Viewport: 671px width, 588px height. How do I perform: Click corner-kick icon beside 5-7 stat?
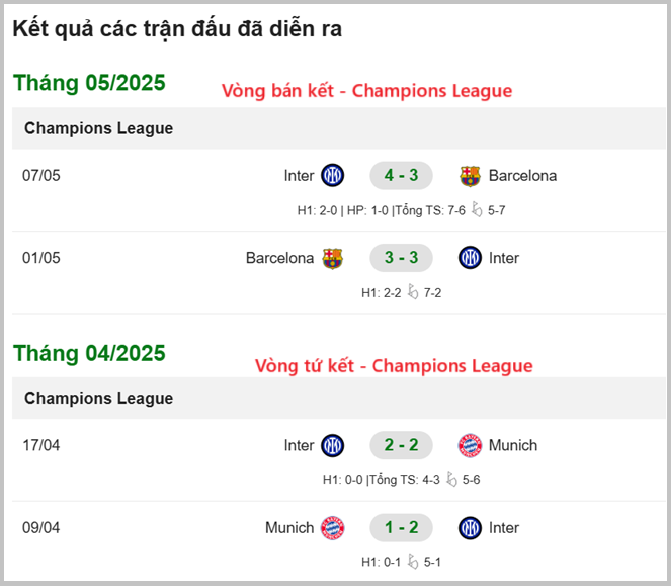[x=477, y=210]
